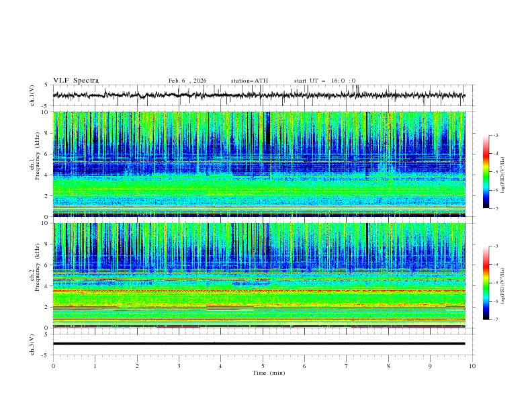This screenshot has height=411, width=532.
Task: Click the "3" minute tick label
Action: (179, 366)
